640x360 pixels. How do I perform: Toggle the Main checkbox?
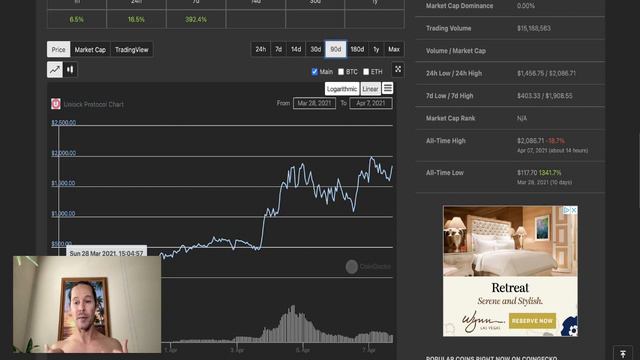(315, 72)
